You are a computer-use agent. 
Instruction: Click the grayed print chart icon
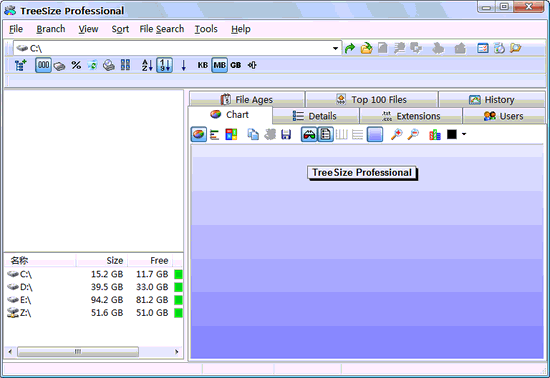270,134
